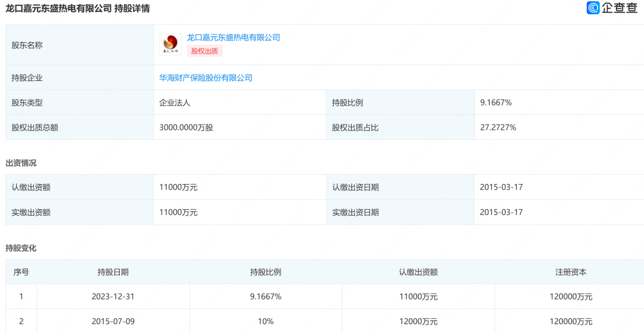This screenshot has width=644, height=333.
Task: Select the 10% cell in row 2
Action: [x=266, y=321]
